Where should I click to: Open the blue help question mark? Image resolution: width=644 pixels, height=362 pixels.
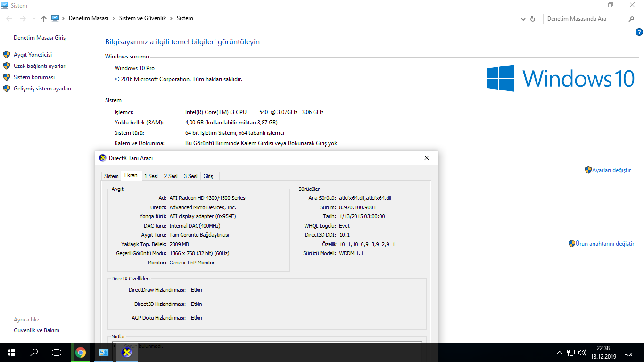pyautogui.click(x=639, y=32)
